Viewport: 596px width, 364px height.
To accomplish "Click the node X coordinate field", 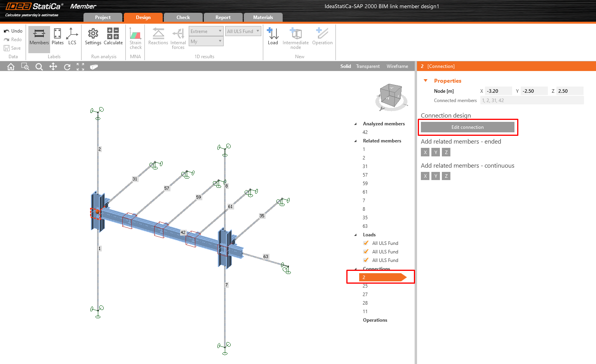I will tap(498, 91).
